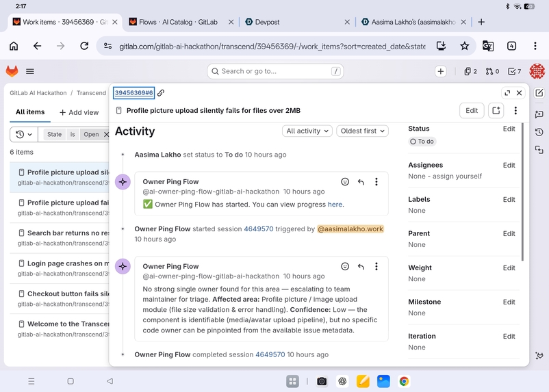Install or download page icon in address bar
The image size is (549, 392).
[x=441, y=46]
